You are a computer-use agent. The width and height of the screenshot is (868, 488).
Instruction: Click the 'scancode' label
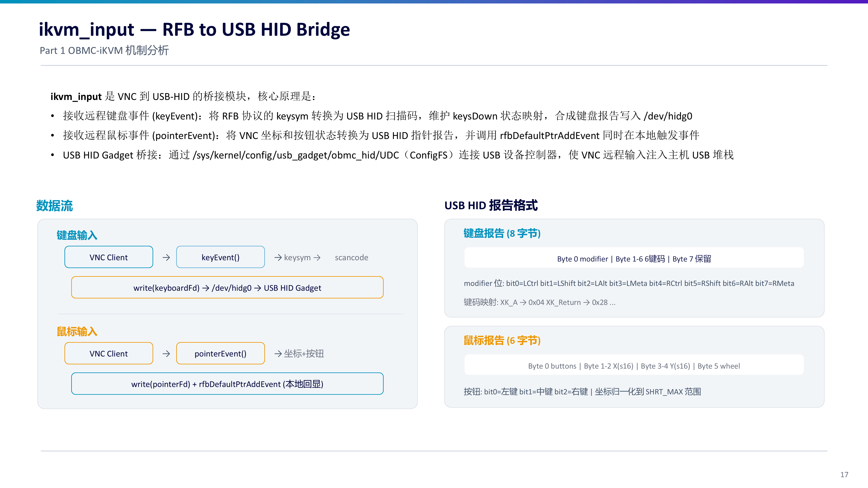pyautogui.click(x=352, y=258)
